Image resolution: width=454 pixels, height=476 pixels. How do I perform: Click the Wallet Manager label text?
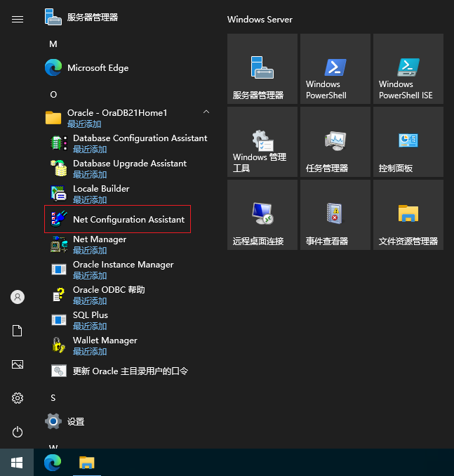tap(105, 341)
